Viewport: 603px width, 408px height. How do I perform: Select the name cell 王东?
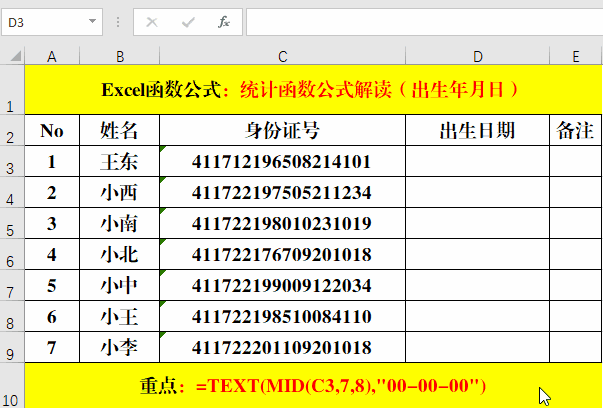(120, 161)
